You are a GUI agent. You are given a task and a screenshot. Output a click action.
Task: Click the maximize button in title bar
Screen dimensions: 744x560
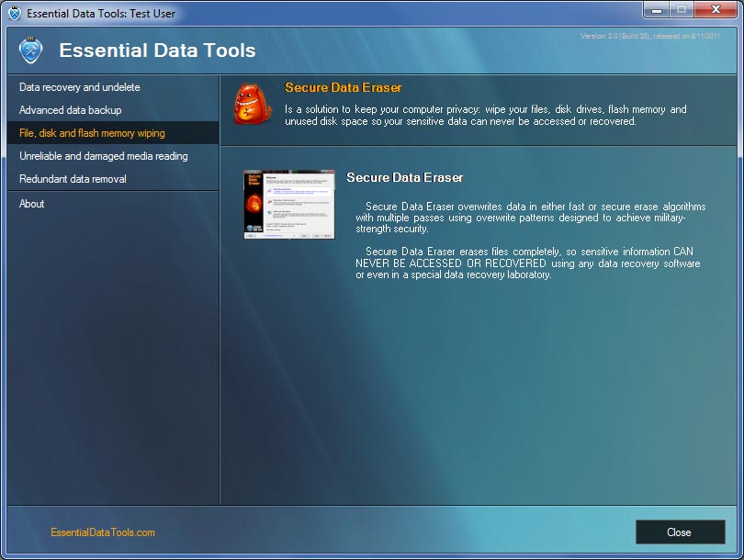coord(682,10)
